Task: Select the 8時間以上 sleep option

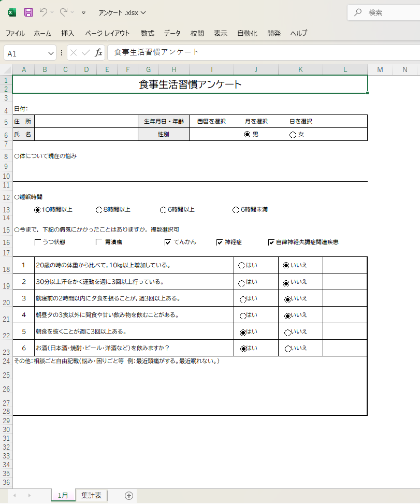Action: pos(99,210)
